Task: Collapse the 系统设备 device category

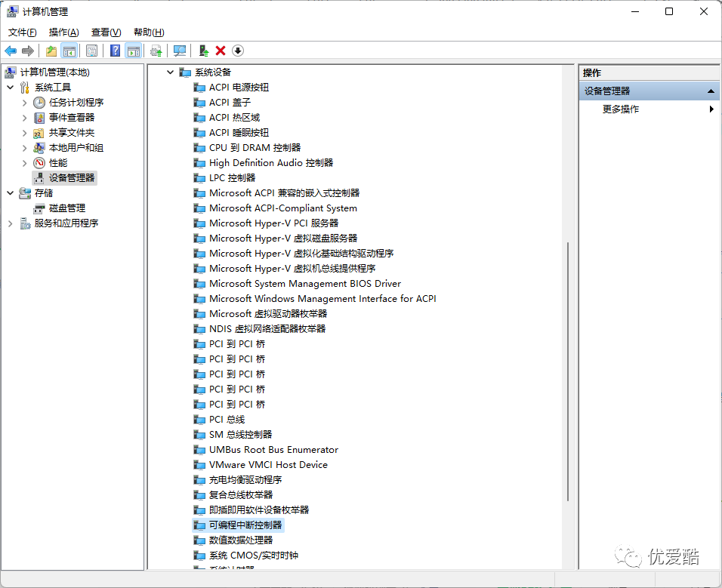Action: pos(169,72)
